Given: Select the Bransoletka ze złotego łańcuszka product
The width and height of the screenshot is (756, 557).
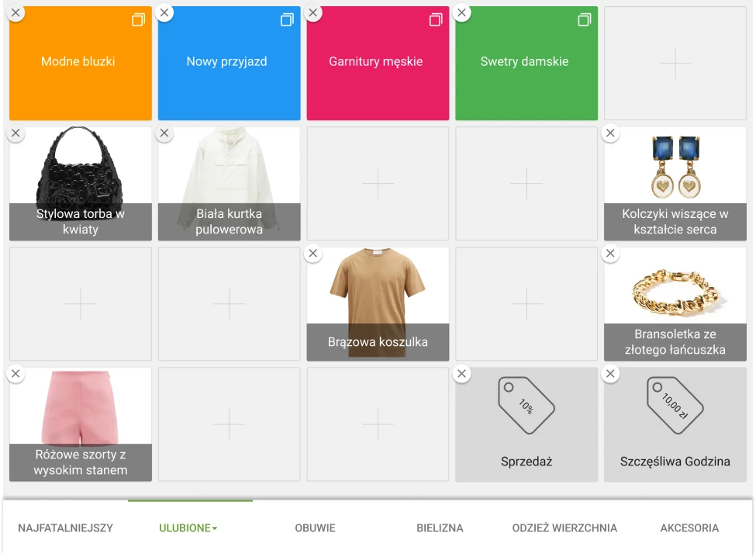Looking at the screenshot, I should (675, 303).
